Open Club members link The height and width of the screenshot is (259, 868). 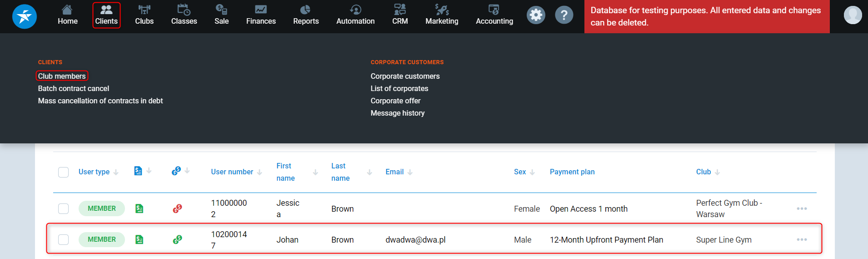[x=62, y=76]
